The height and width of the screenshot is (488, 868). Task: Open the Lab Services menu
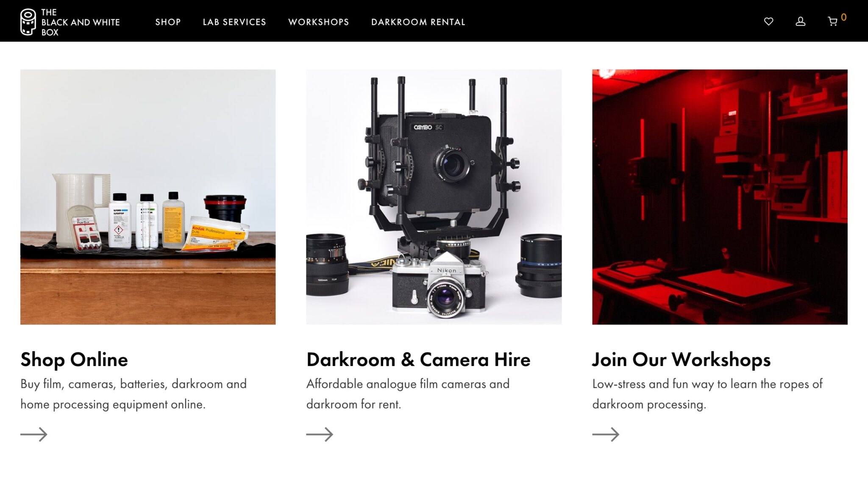click(x=234, y=22)
